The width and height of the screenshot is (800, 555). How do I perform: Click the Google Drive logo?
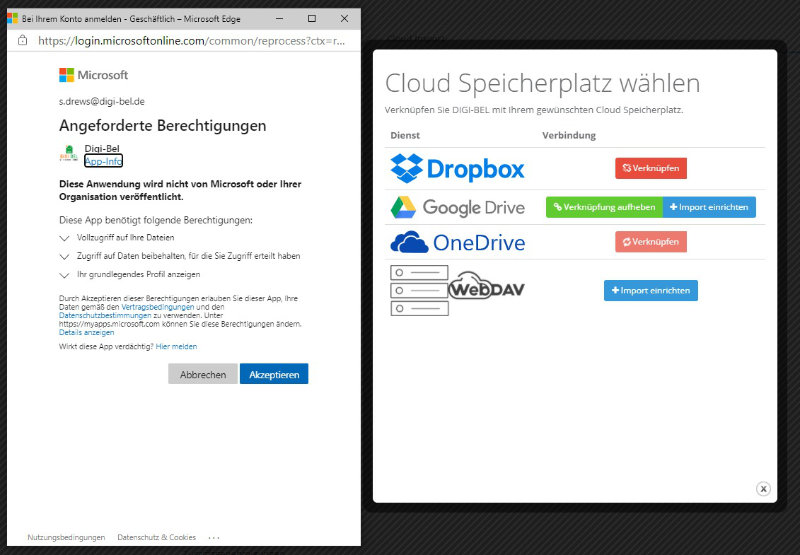[457, 208]
